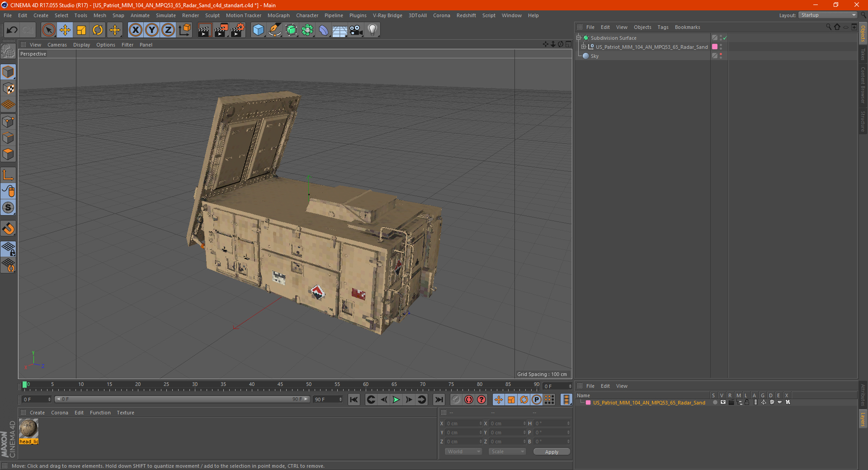
Task: Click frame 45 on timeline ruler
Action: (280, 385)
